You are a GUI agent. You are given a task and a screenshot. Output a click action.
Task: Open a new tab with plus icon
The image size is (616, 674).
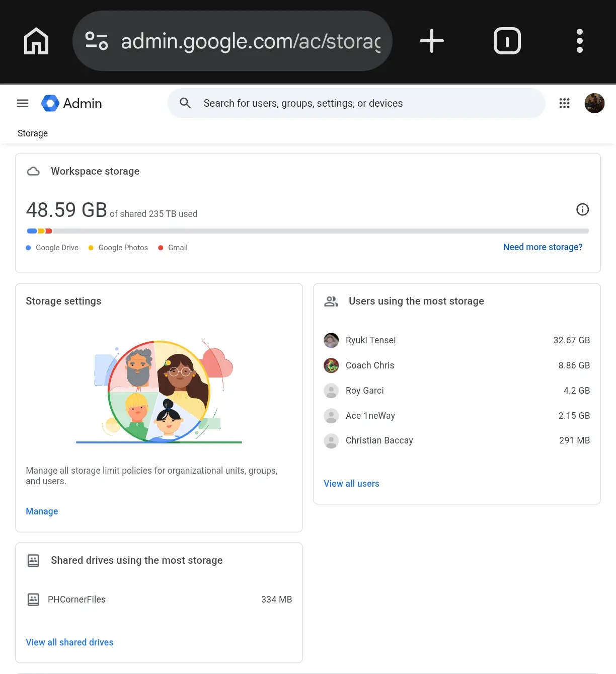point(432,41)
